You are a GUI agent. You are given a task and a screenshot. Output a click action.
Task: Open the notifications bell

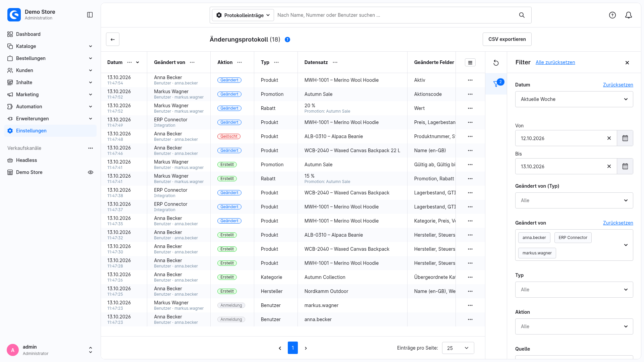click(629, 15)
